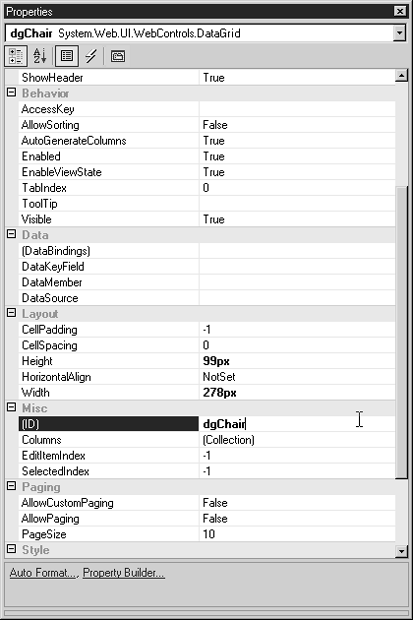
Task: Open the Property Pages icon
Action: pyautogui.click(x=118, y=56)
